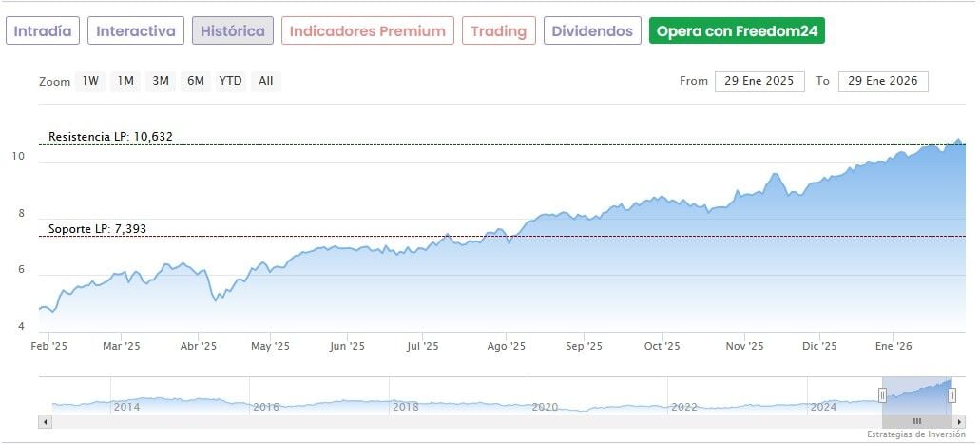Open the Indicadores Premium tab
This screenshot has width=980, height=444.
[367, 30]
